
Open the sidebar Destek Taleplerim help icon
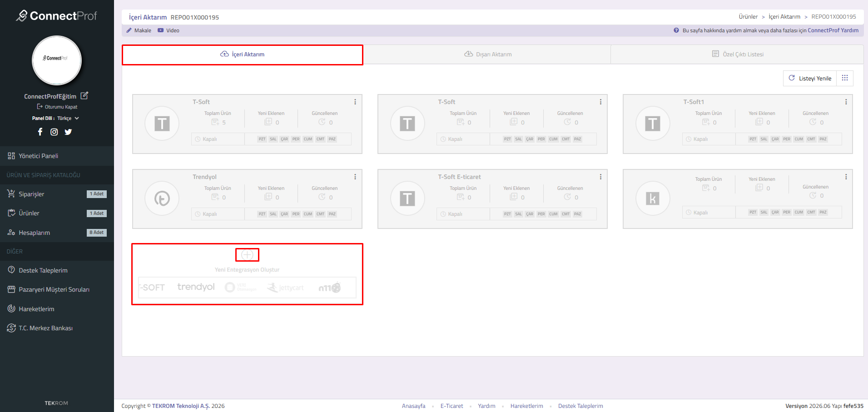(11, 270)
